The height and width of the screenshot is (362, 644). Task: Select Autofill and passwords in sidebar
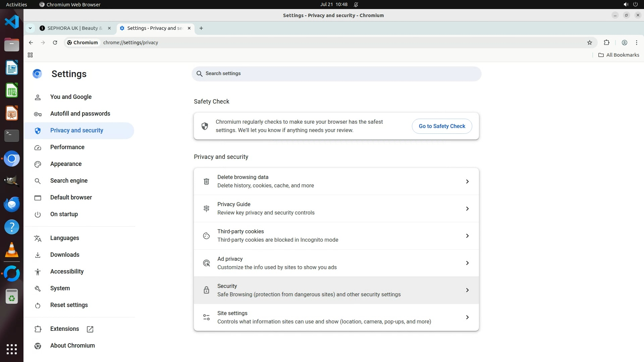pos(80,114)
